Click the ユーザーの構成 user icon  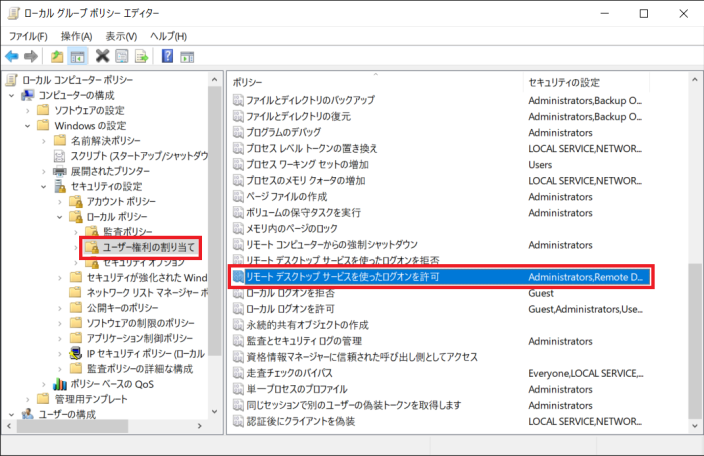(28, 413)
